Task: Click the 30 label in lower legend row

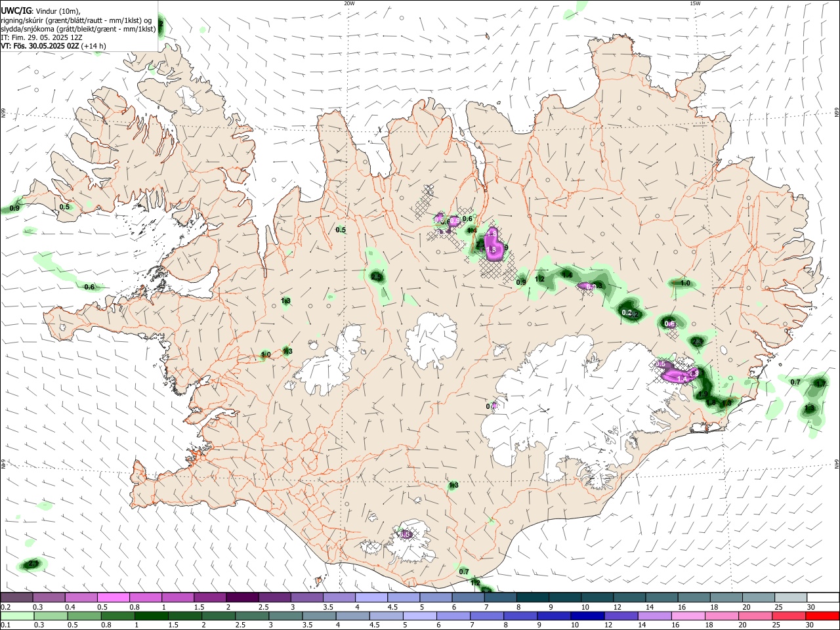Action: [811, 625]
